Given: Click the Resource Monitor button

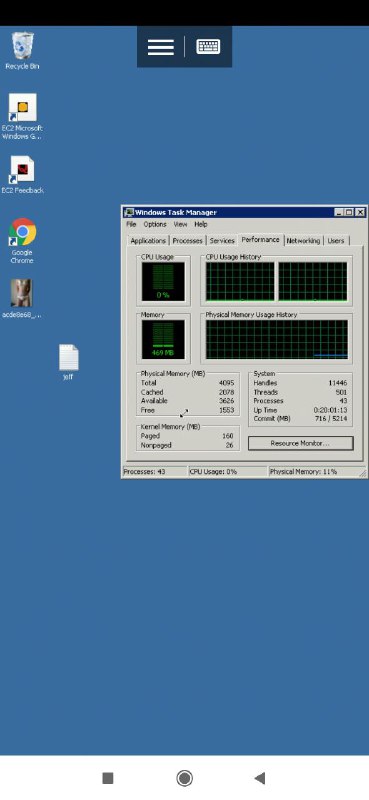Looking at the screenshot, I should point(300,443).
